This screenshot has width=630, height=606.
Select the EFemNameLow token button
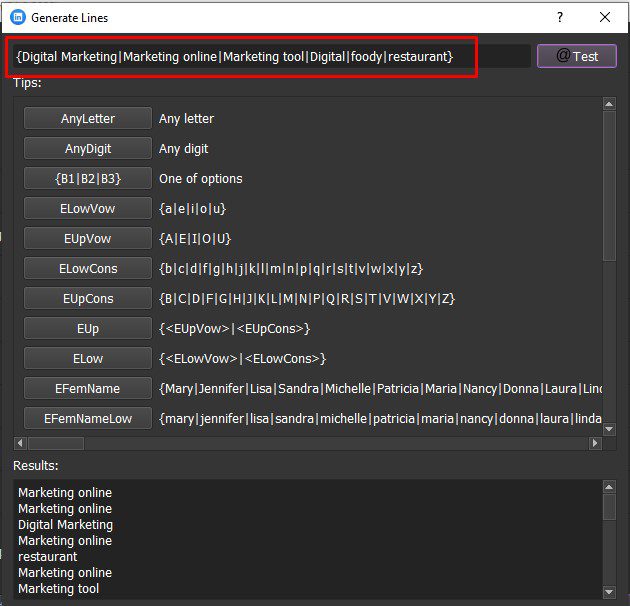tap(88, 419)
